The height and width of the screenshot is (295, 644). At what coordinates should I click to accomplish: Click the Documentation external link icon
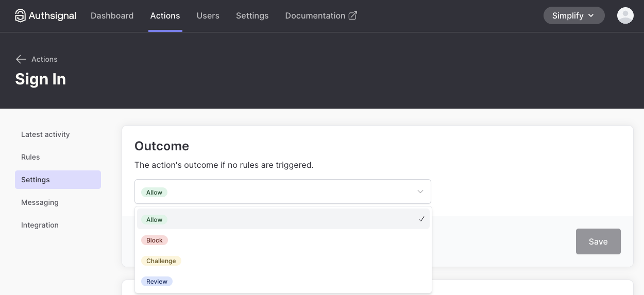(353, 15)
